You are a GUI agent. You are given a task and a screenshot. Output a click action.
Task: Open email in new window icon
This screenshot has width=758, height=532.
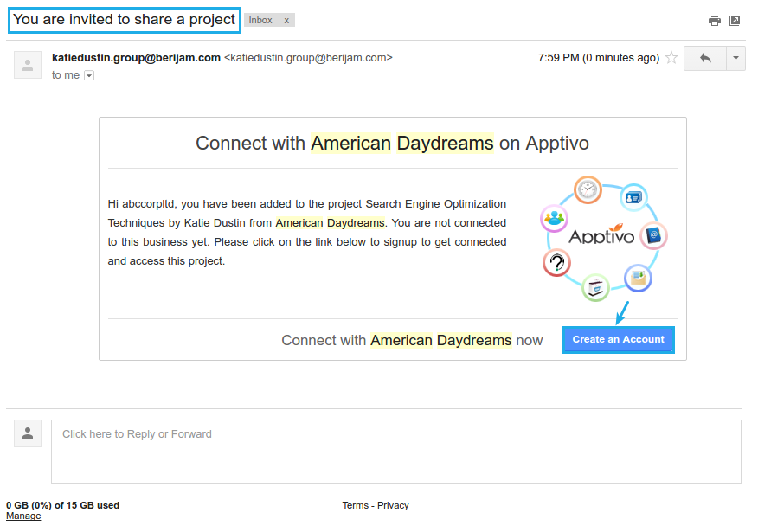pos(735,21)
